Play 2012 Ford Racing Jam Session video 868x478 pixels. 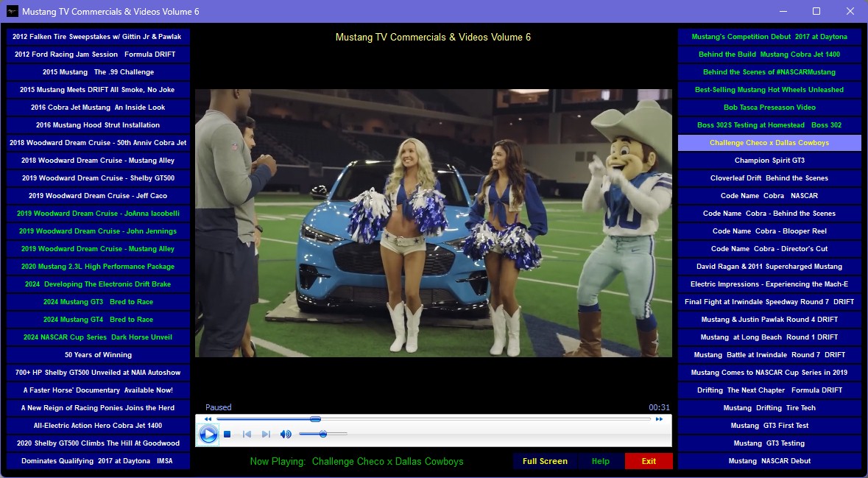[x=98, y=55]
